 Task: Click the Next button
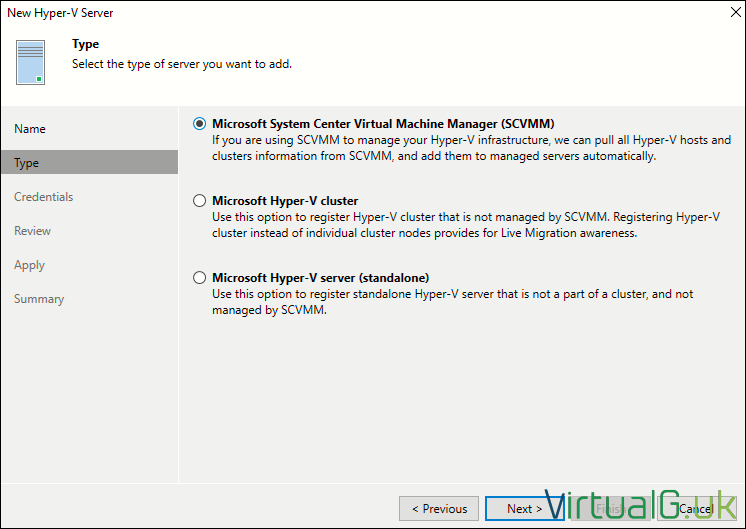tap(524, 509)
